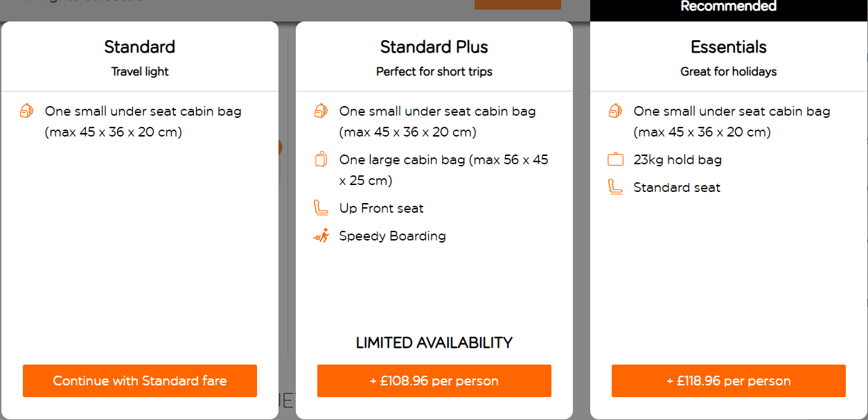Click the scrollbar between Standard and Standard Plus cards
868x420 pixels.
[285, 208]
